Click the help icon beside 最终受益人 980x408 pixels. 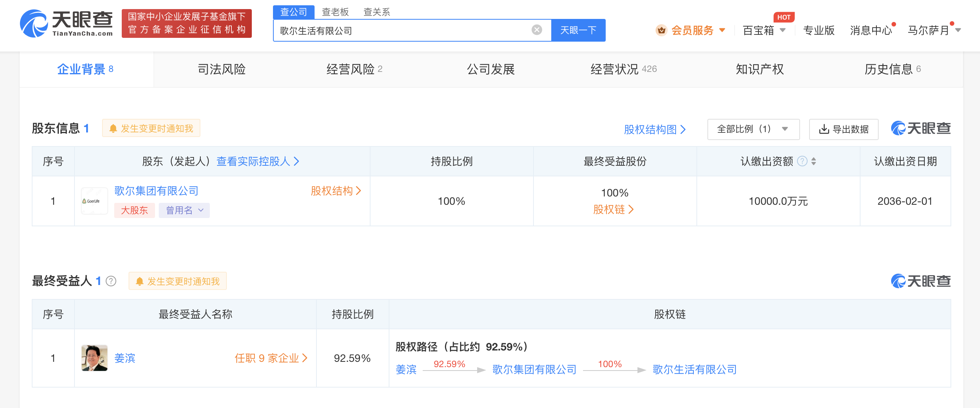click(x=111, y=281)
